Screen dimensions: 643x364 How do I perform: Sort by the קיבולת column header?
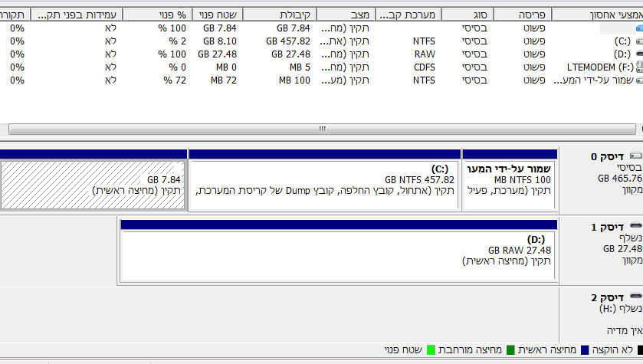click(x=279, y=15)
